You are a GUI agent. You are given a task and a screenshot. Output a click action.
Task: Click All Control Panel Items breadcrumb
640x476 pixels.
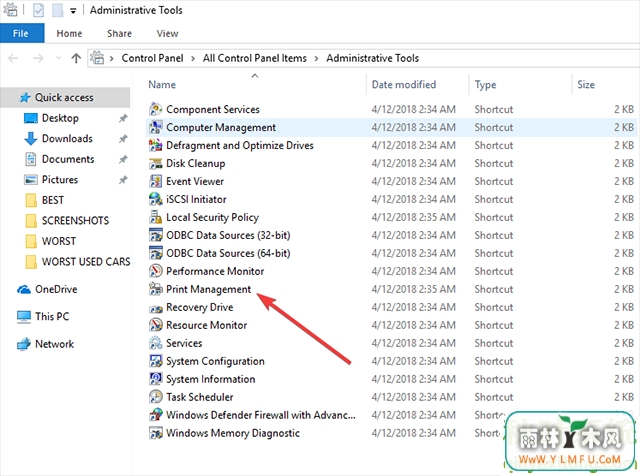tap(255, 58)
